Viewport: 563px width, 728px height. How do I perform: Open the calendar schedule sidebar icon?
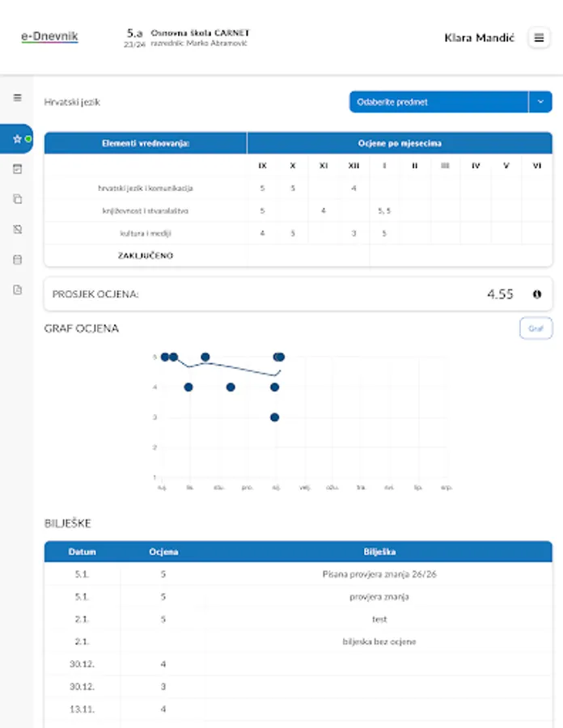point(18,260)
